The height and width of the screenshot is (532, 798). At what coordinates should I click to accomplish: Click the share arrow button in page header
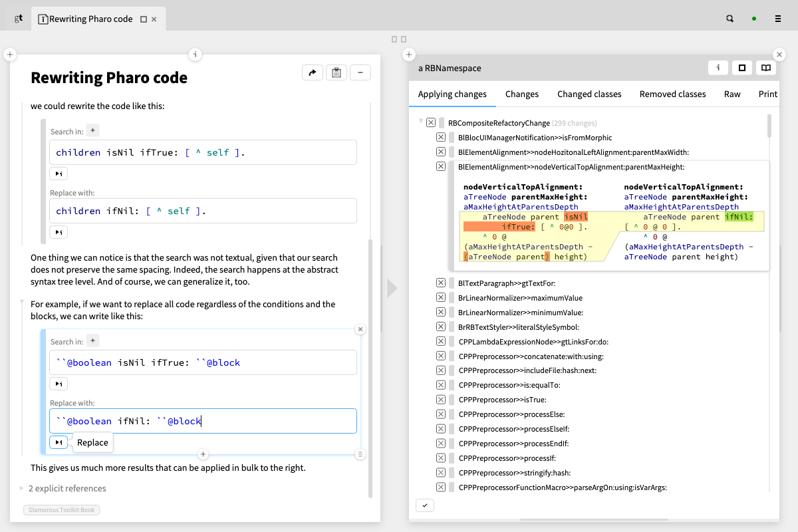(x=312, y=72)
